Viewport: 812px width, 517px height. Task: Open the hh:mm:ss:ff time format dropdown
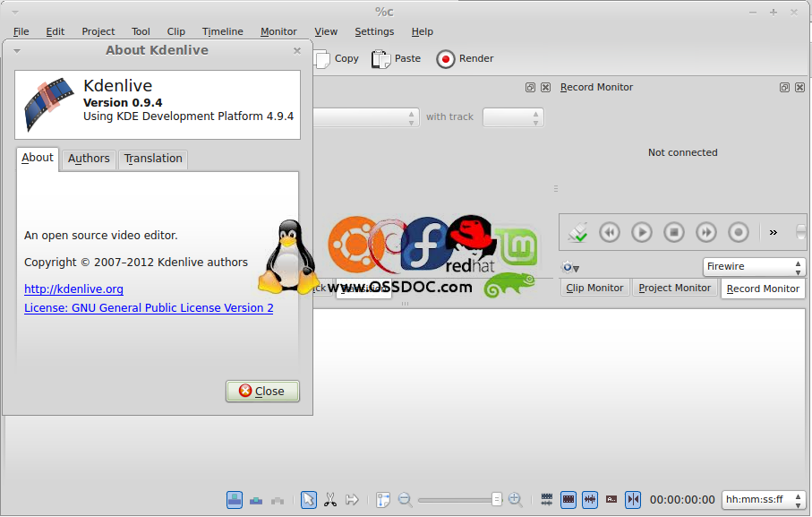[764, 500]
